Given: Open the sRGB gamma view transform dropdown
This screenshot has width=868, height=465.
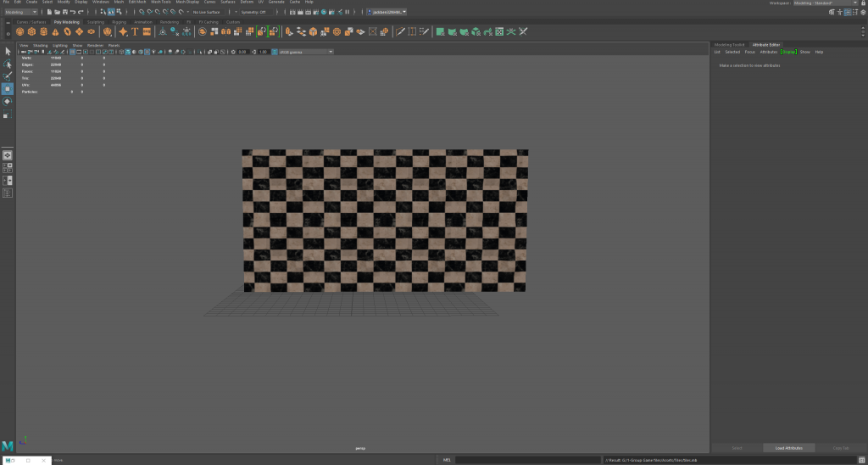Looking at the screenshot, I should click(302, 52).
